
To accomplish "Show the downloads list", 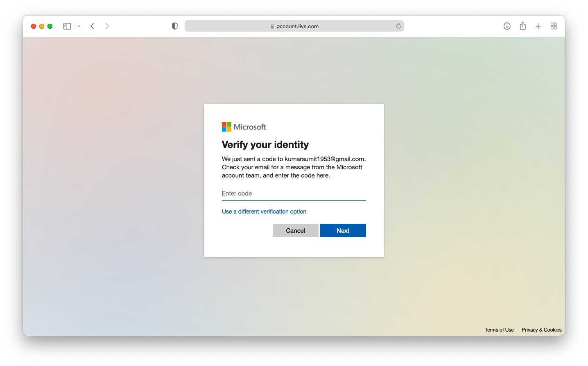I will [507, 26].
